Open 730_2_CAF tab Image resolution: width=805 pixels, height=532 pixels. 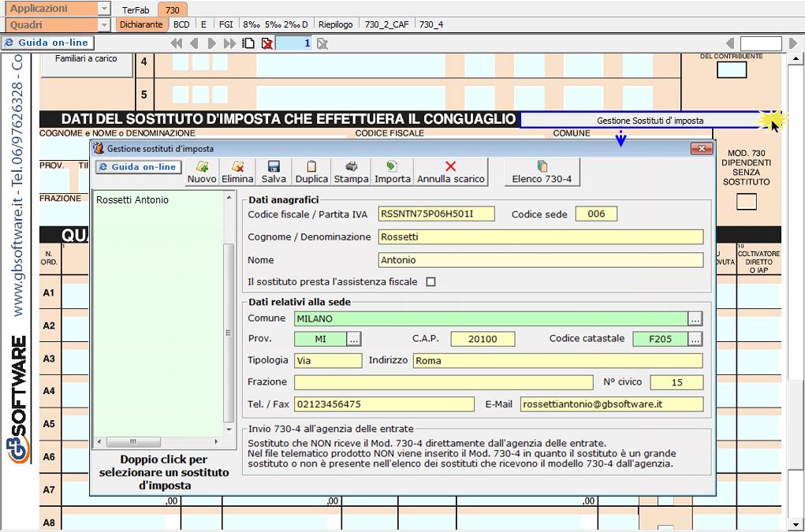pyautogui.click(x=386, y=24)
